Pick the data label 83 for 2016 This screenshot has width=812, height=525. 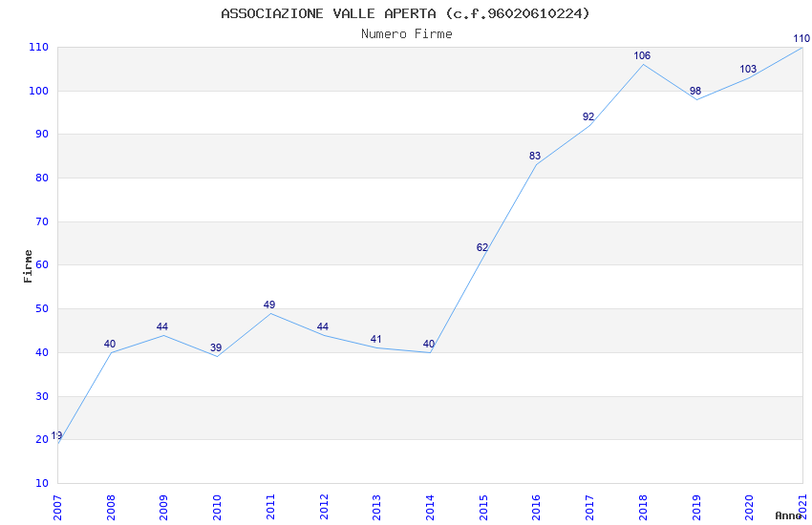click(x=535, y=156)
